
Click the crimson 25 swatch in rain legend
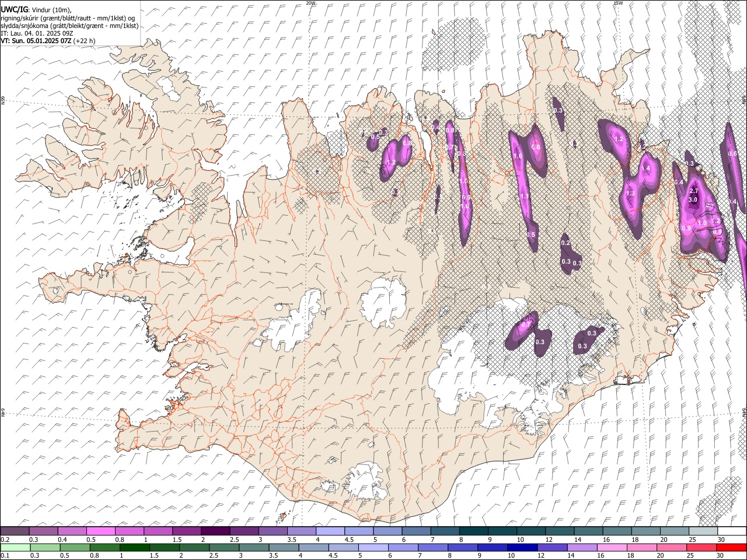tap(703, 547)
